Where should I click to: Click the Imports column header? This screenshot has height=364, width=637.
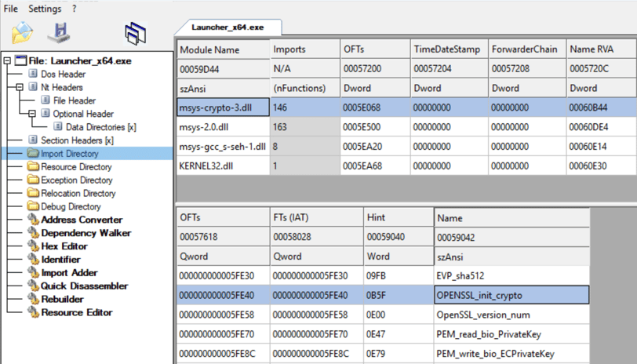305,49
